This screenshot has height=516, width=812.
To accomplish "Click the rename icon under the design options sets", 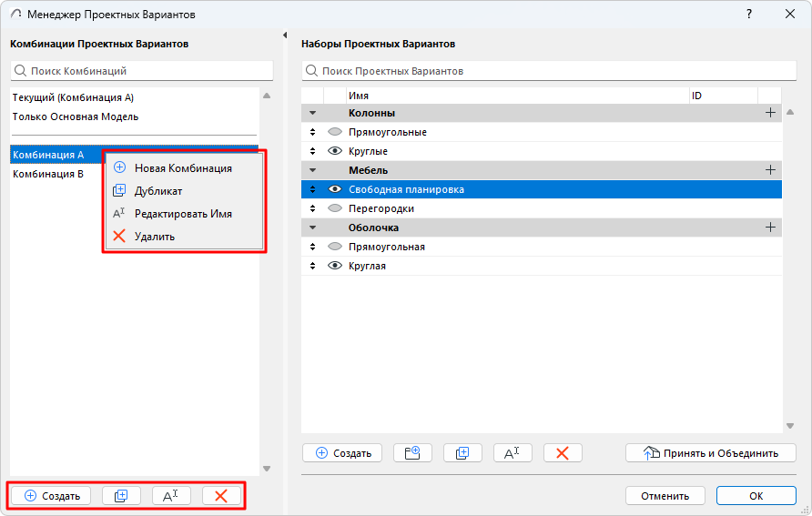I will pyautogui.click(x=513, y=453).
